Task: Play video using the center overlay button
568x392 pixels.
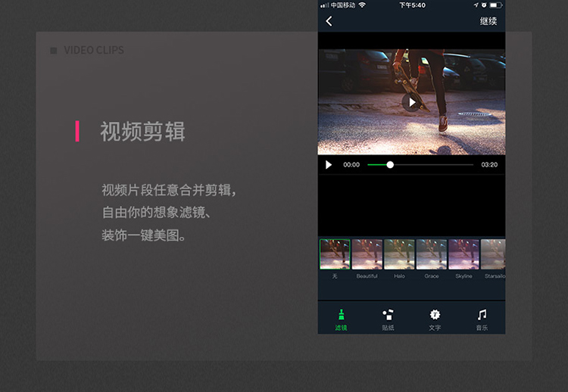Action: pyautogui.click(x=411, y=102)
